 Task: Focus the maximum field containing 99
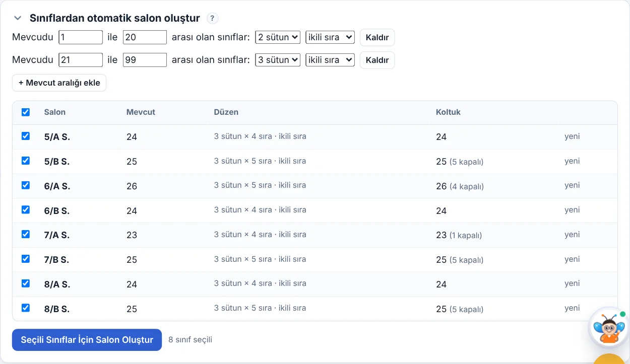145,60
